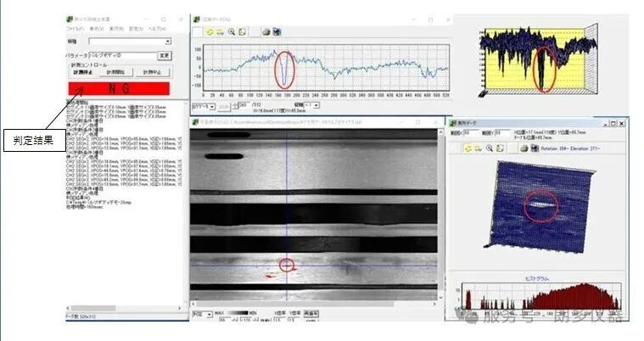Open the 実行 menu in the control window
Screen dimensions: 644x341
click(x=116, y=29)
